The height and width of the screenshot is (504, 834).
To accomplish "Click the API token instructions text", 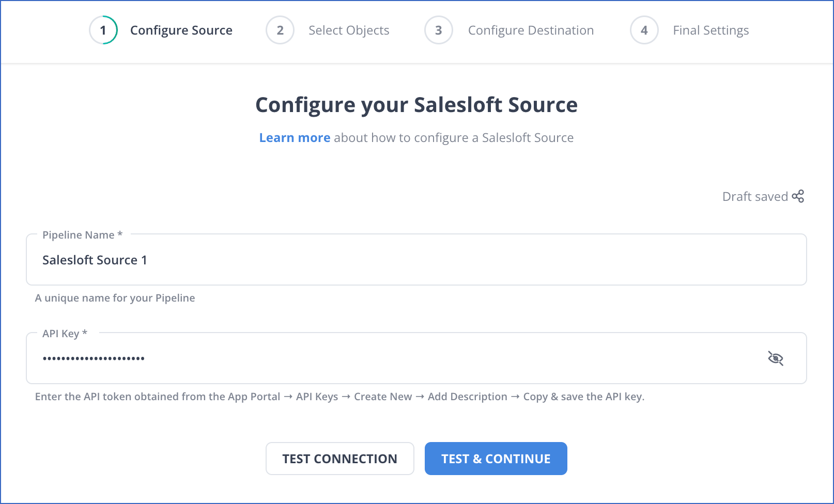I will pyautogui.click(x=340, y=397).
